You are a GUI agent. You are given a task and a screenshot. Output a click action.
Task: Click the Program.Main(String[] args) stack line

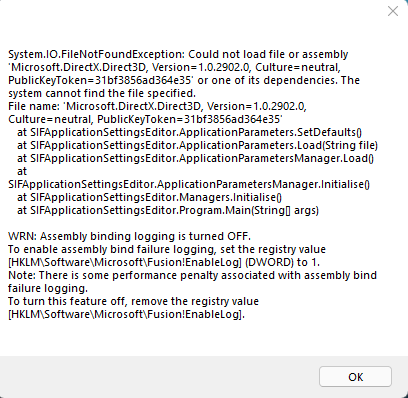coord(168,210)
